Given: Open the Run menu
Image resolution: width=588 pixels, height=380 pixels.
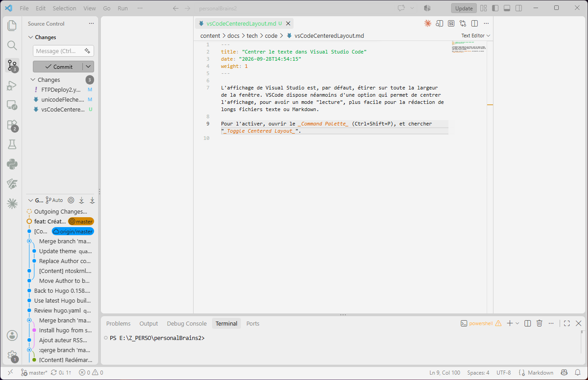Looking at the screenshot, I should [122, 8].
